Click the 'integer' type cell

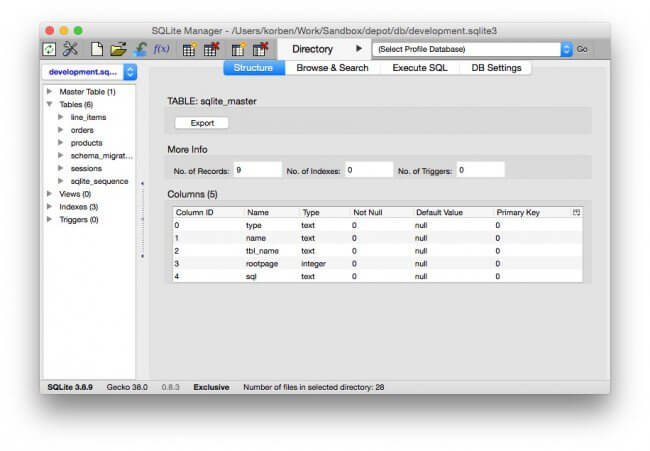click(x=313, y=264)
